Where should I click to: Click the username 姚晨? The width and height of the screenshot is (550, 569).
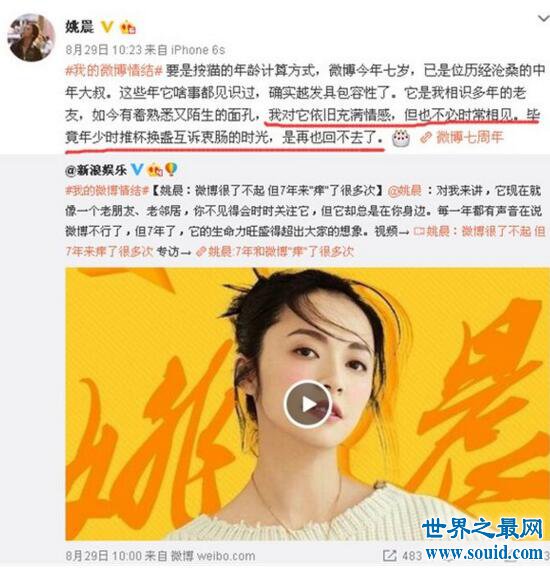[x=79, y=27]
